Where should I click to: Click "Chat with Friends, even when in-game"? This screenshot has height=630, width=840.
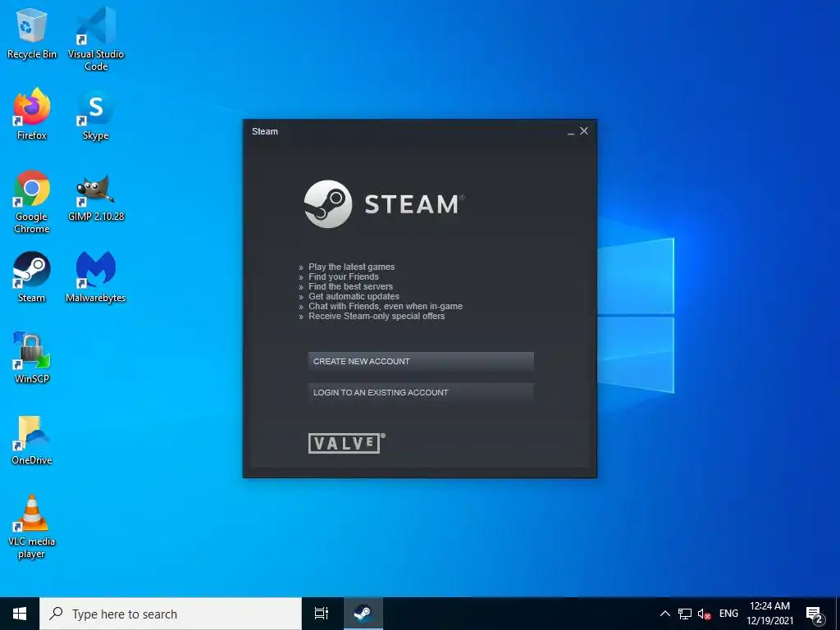click(x=386, y=307)
